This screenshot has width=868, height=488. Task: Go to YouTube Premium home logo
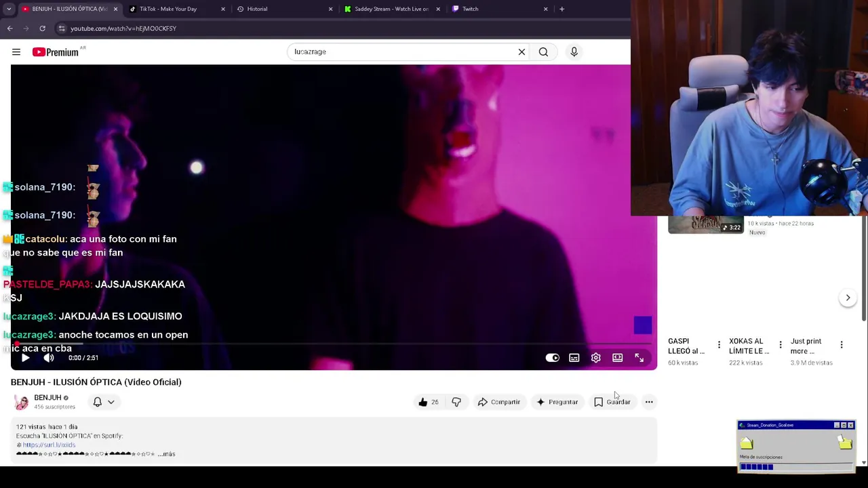pos(56,52)
